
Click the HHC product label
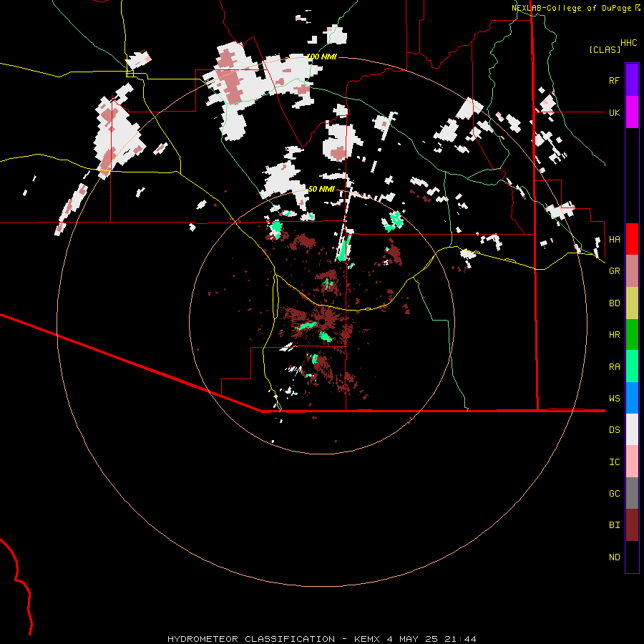click(x=629, y=43)
